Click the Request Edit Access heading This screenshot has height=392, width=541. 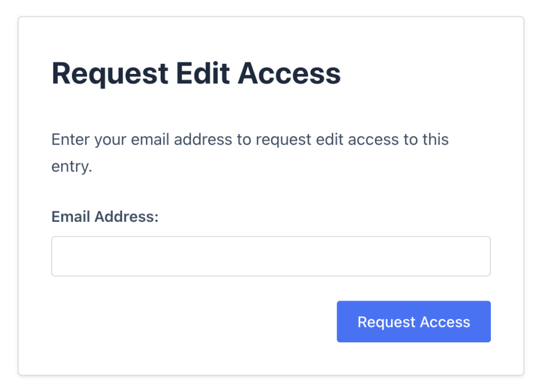click(195, 73)
